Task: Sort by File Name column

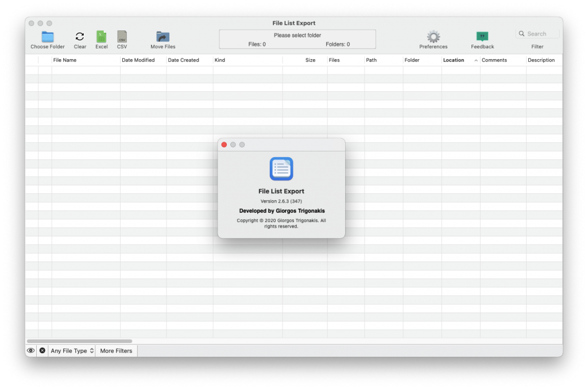Action: (86, 60)
